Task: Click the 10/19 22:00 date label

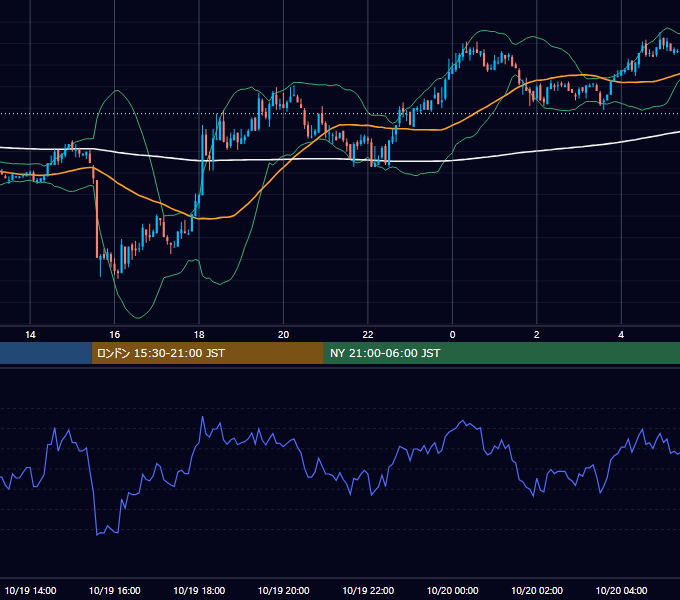Action: pos(368,590)
